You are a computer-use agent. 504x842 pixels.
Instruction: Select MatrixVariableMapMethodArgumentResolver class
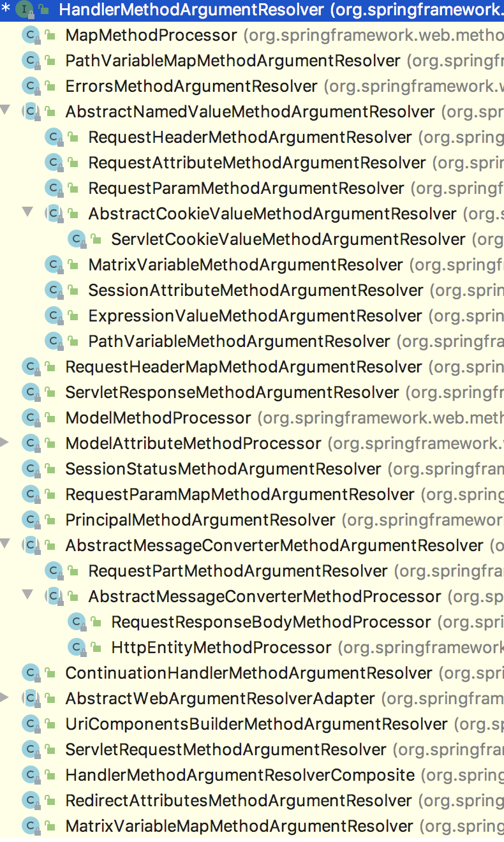pos(239,826)
